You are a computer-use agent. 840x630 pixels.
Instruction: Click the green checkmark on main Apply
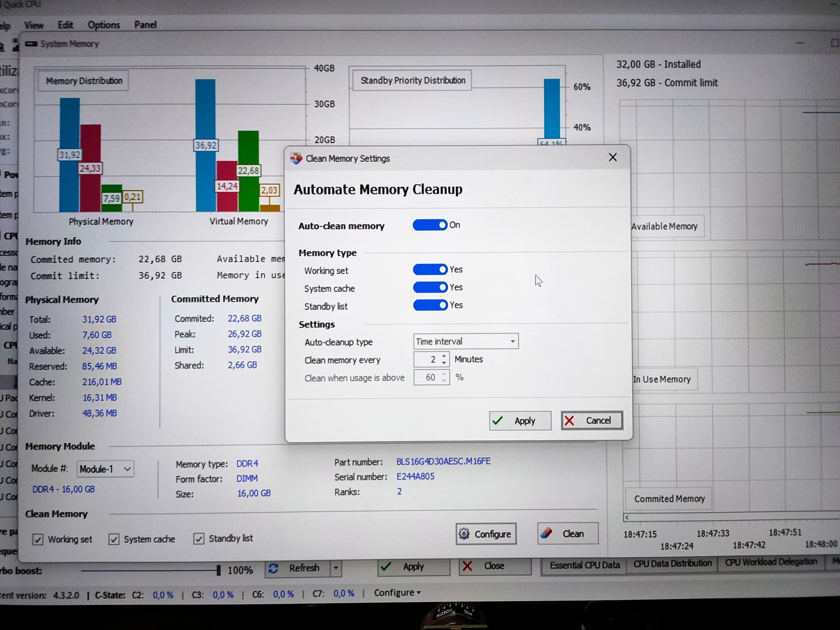[386, 567]
